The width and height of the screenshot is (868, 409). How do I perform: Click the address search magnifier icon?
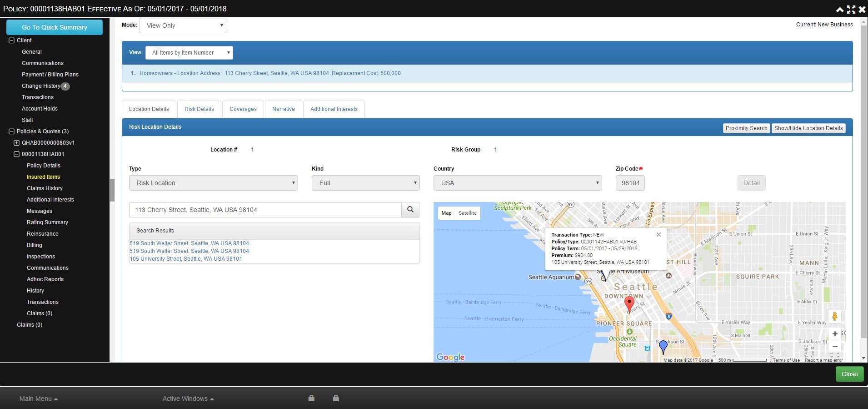pos(410,210)
